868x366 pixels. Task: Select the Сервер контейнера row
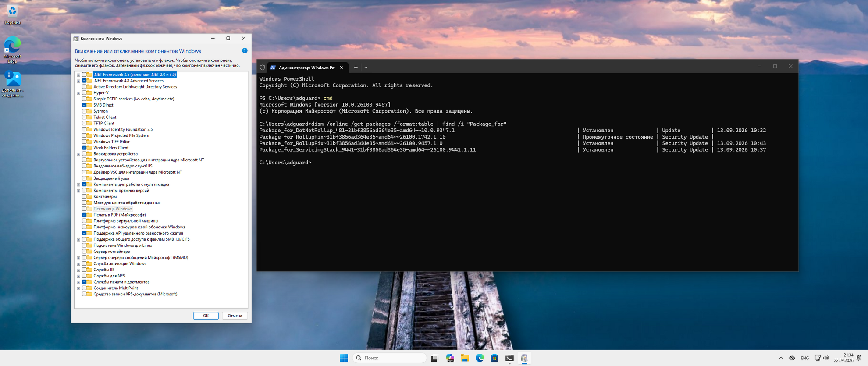111,252
